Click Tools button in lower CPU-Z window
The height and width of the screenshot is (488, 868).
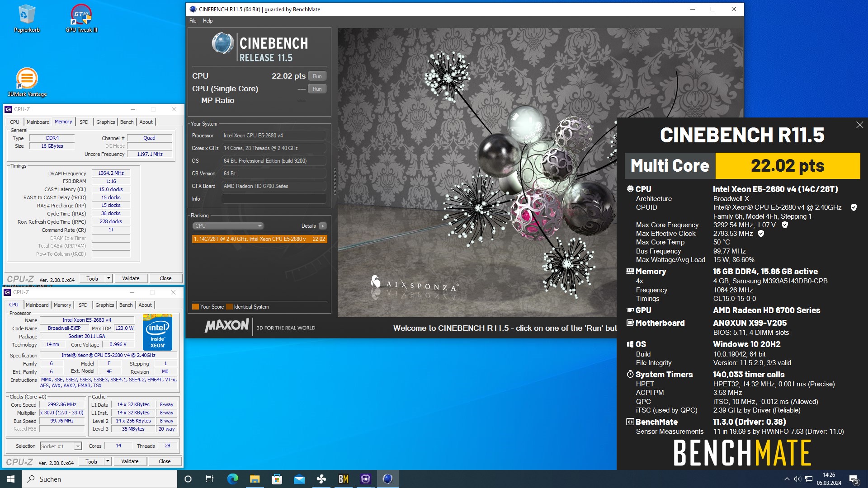point(91,461)
